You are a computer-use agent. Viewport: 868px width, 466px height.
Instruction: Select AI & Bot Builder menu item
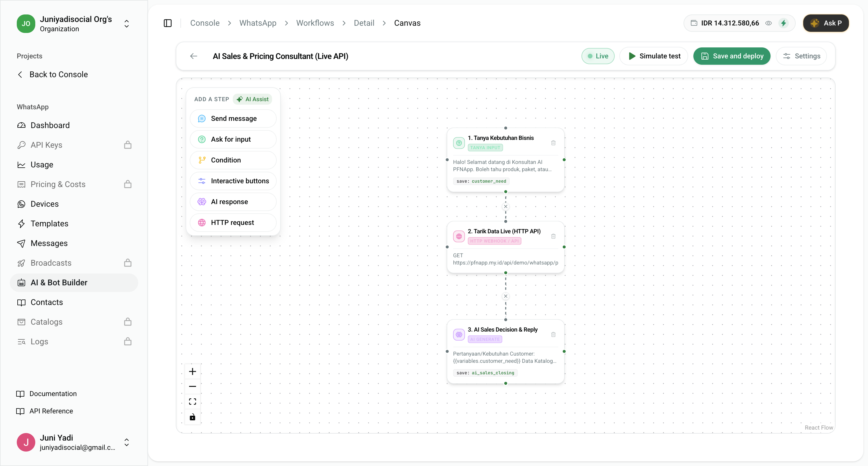tap(74, 282)
